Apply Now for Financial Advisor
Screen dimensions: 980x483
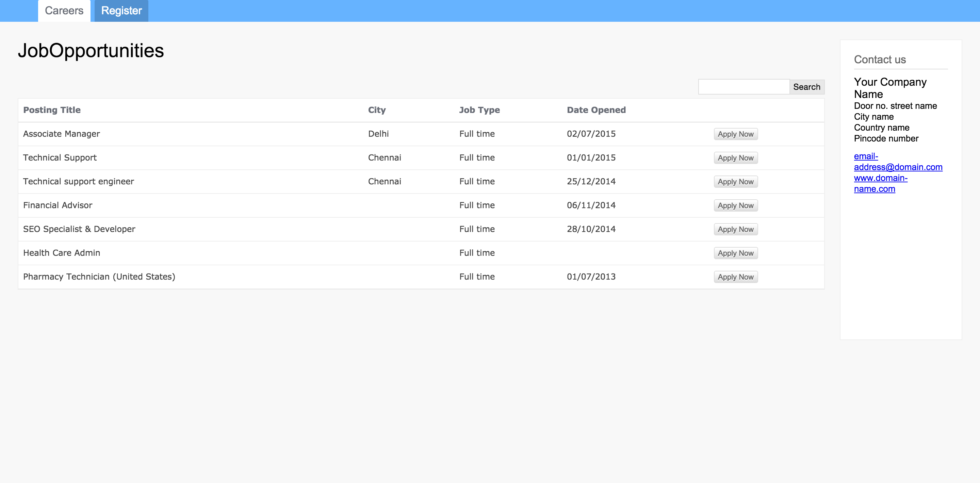coord(735,205)
